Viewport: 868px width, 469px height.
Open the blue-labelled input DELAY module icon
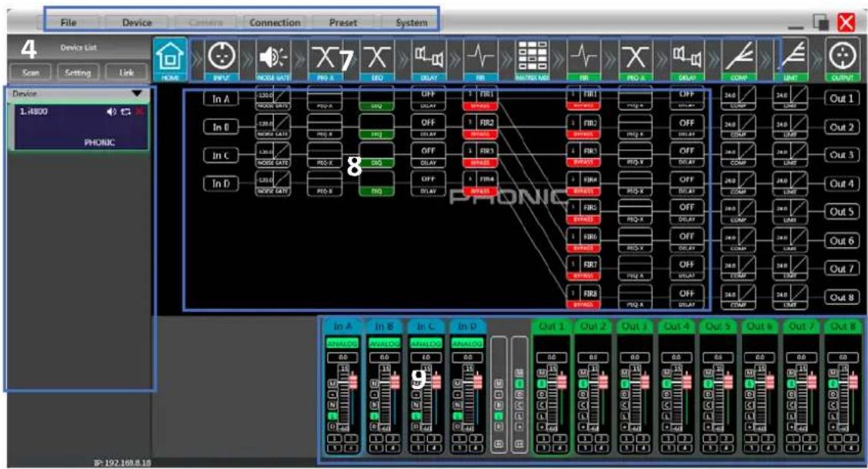coord(429,60)
